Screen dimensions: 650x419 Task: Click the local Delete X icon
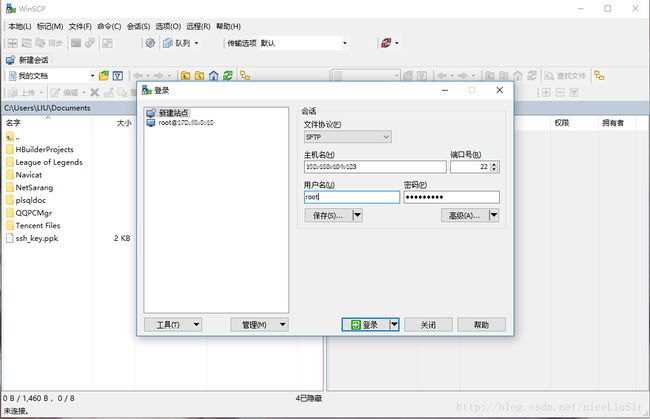(95, 92)
